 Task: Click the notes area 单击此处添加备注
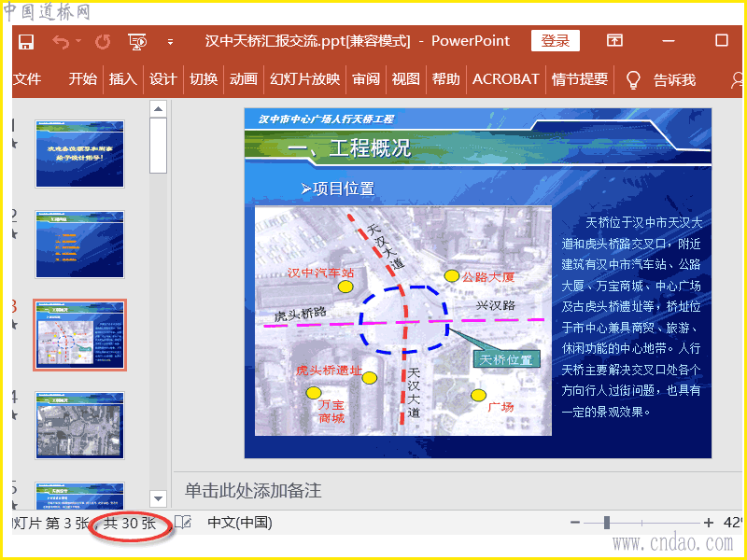coord(253,491)
